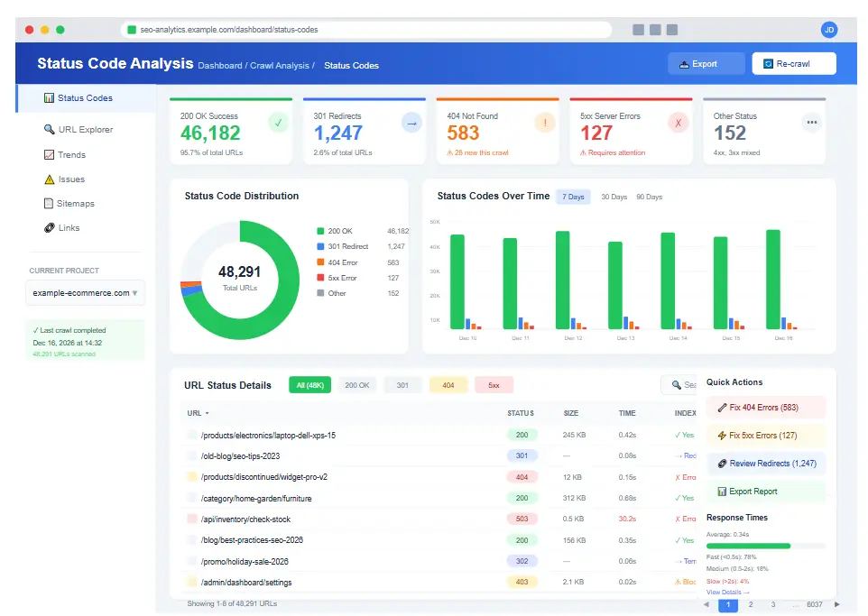Click the Export icon in the header

(682, 63)
